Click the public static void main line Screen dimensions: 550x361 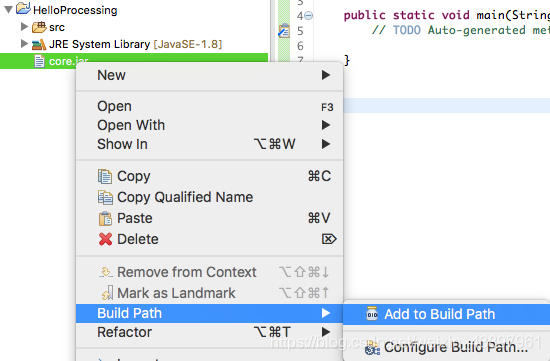[x=447, y=15]
